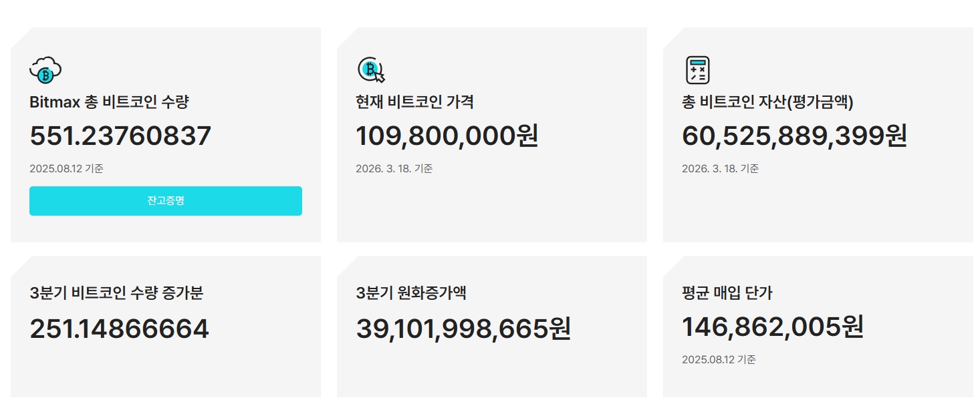
Task: Click the Bitcoin cloud icon
Action: pyautogui.click(x=45, y=70)
